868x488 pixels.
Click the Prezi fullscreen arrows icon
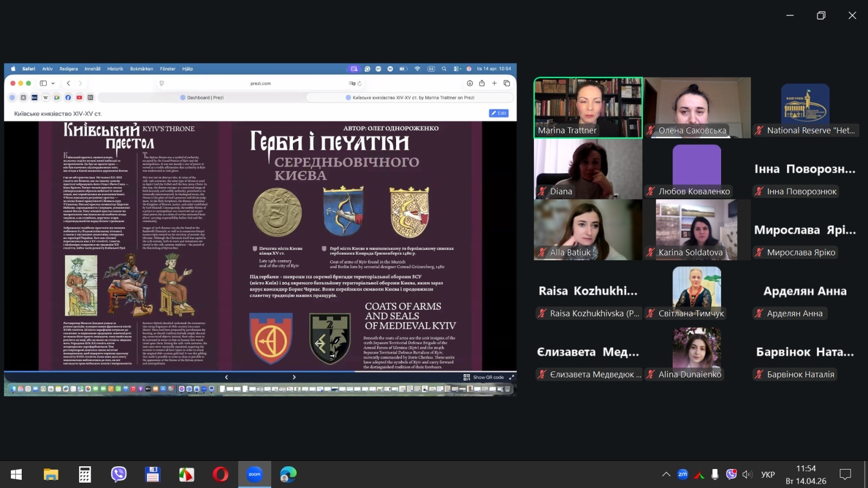pyautogui.click(x=511, y=377)
